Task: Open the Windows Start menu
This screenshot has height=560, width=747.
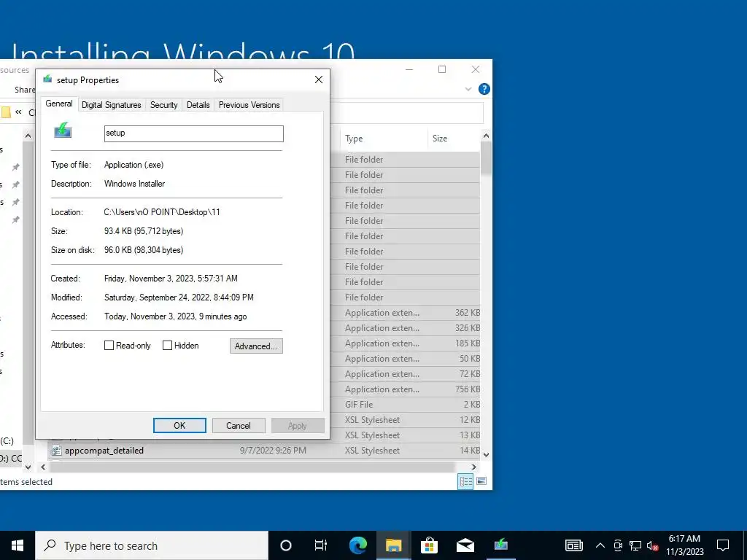Action: point(18,545)
